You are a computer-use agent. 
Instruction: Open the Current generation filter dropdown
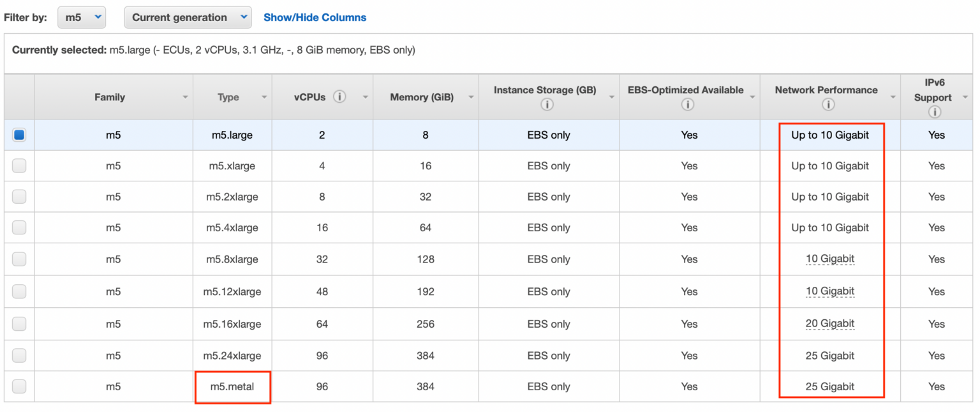point(188,17)
